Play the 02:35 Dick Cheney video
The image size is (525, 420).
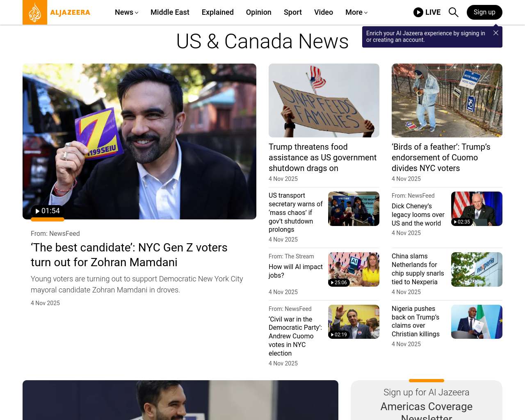[x=462, y=222]
